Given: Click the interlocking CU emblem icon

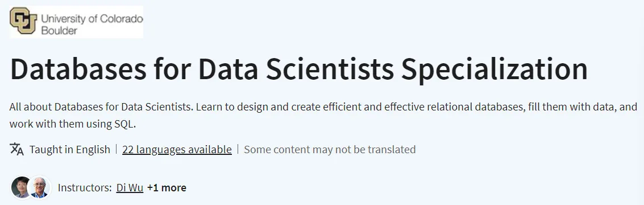Looking at the screenshot, I should click(23, 20).
